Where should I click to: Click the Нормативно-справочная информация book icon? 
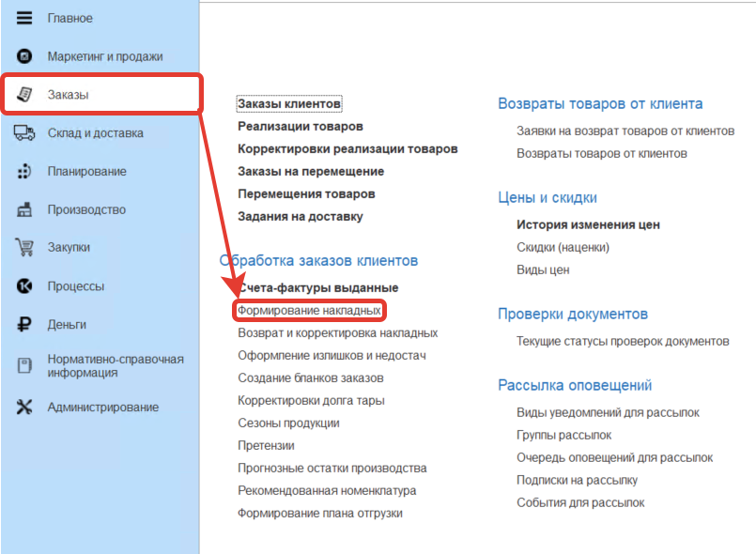pyautogui.click(x=24, y=365)
